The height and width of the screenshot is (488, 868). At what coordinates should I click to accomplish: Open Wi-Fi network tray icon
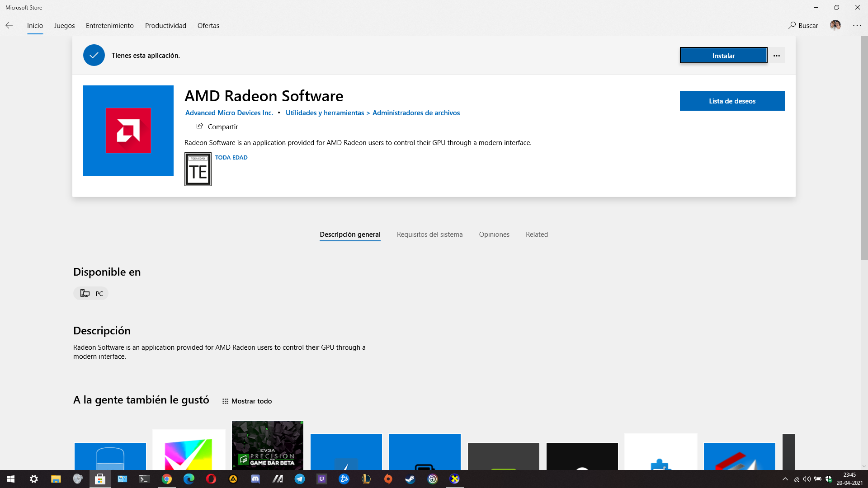pyautogui.click(x=797, y=479)
